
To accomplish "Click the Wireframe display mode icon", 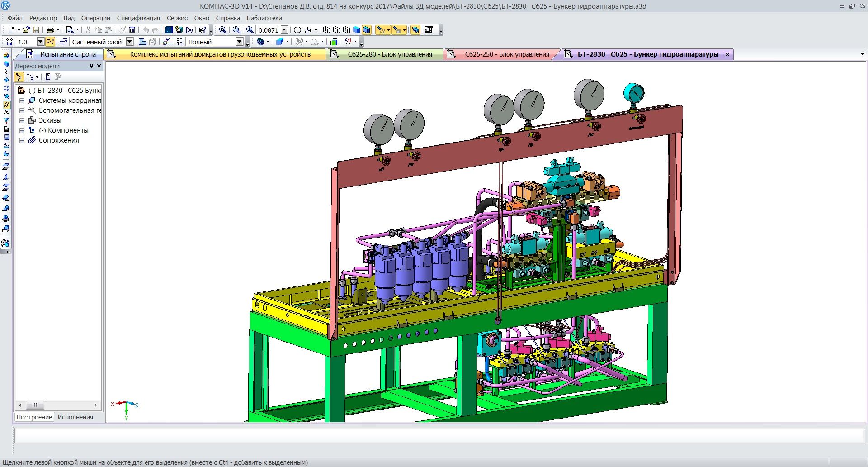I will pos(326,30).
